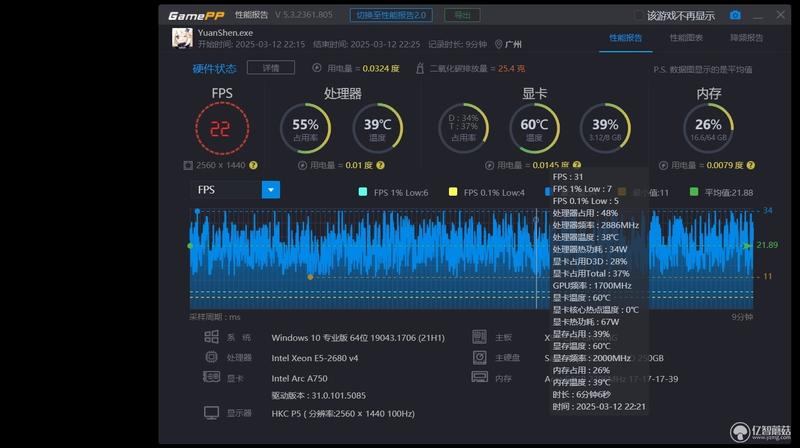Click the memory 26% usage gauge
Screen dimensions: 800x448
[708, 129]
